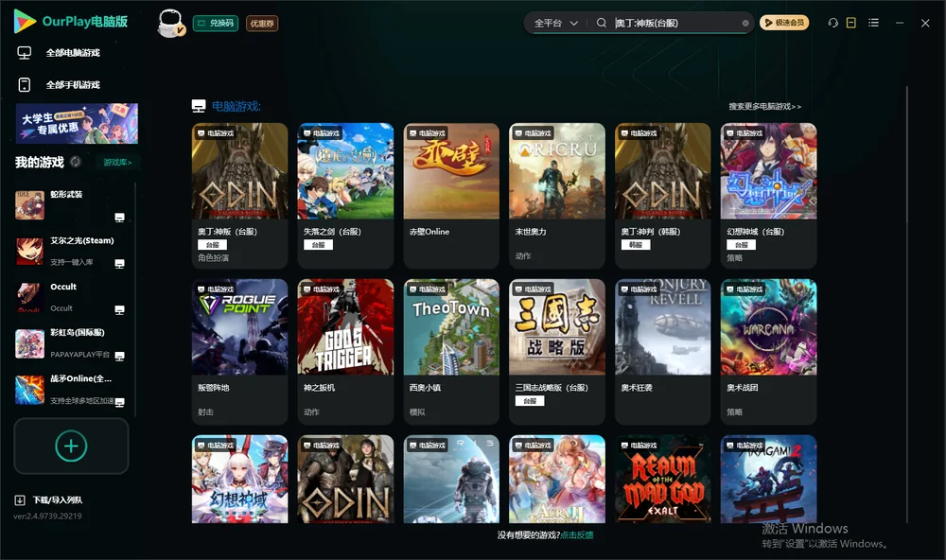Open the 游戏库> link
This screenshot has height=560, width=946.
coord(117,162)
